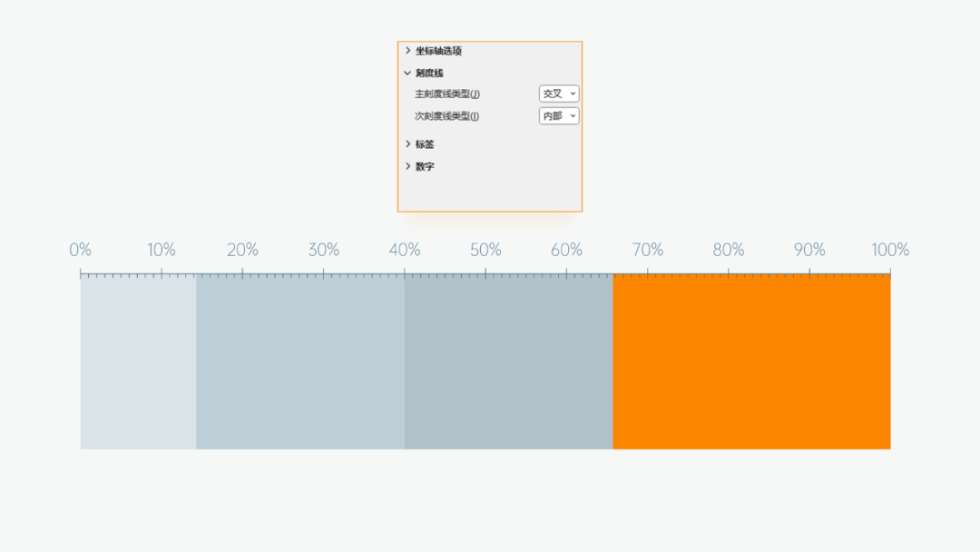Click the 30% axis label
The height and width of the screenshot is (552, 980).
323,250
